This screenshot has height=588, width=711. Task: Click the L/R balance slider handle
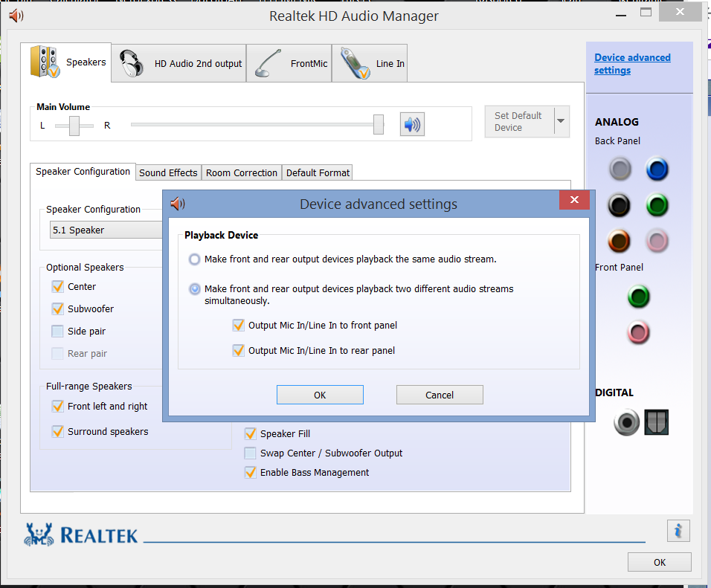[74, 126]
